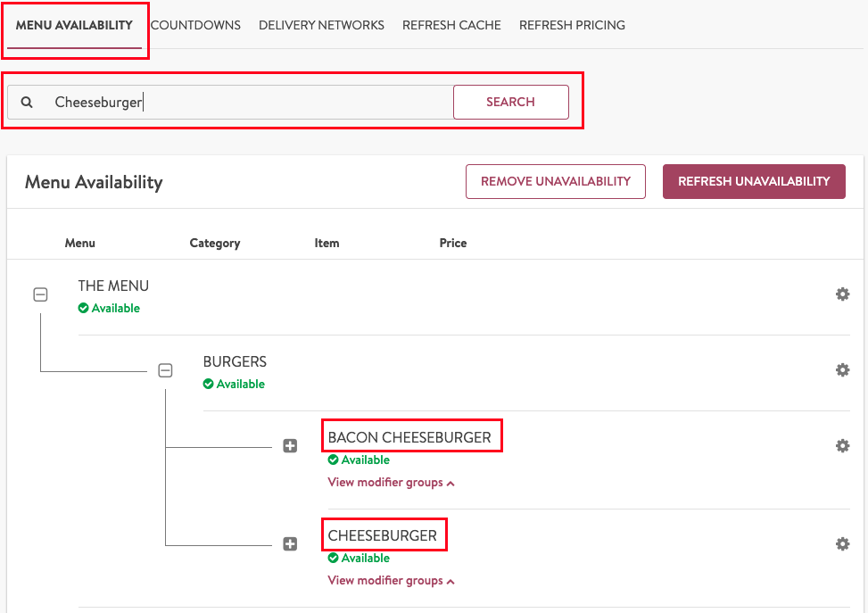Toggle modifier groups under BACON CHEESEBURGER

tap(391, 483)
